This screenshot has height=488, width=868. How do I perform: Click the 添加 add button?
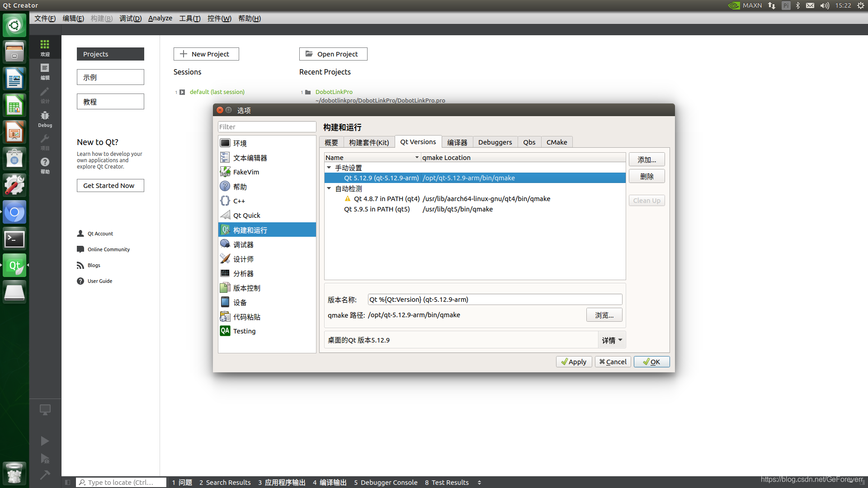click(x=646, y=159)
